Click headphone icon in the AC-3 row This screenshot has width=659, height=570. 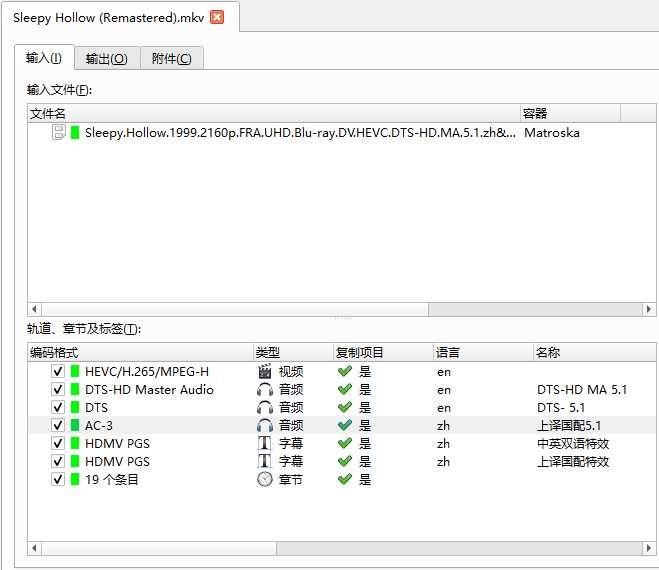click(x=264, y=425)
